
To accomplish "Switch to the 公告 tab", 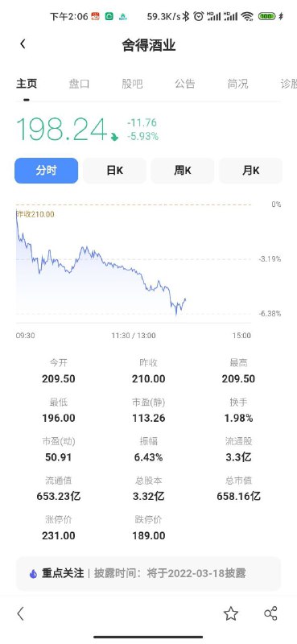I will (185, 84).
